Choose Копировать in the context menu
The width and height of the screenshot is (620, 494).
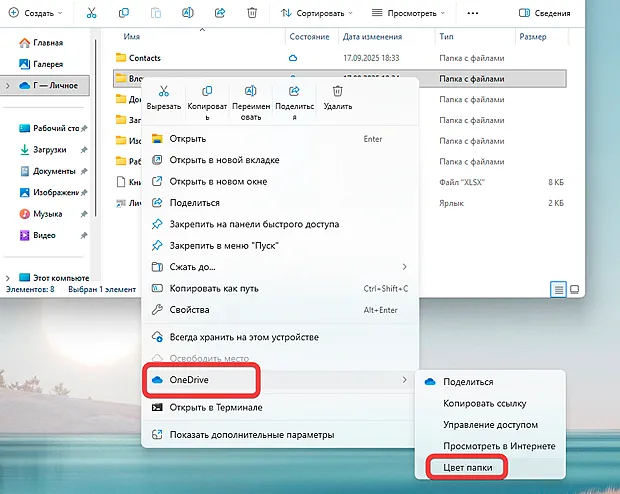[207, 103]
